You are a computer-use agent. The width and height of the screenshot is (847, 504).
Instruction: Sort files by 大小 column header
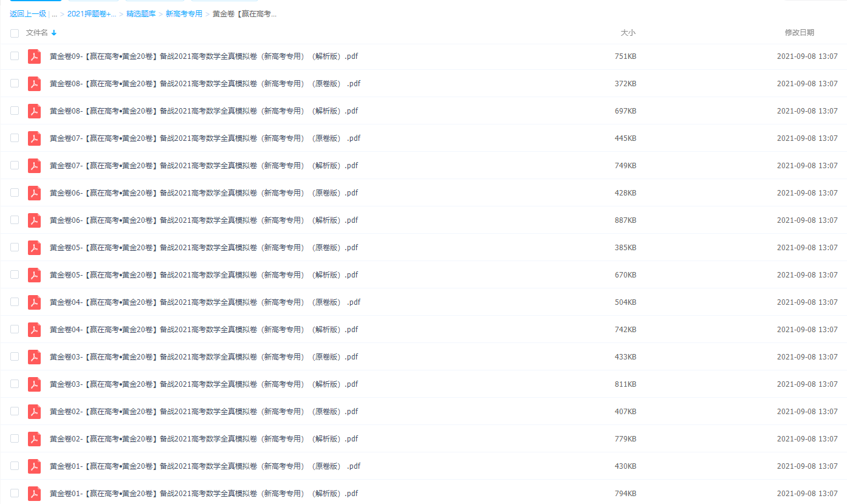[x=628, y=33]
